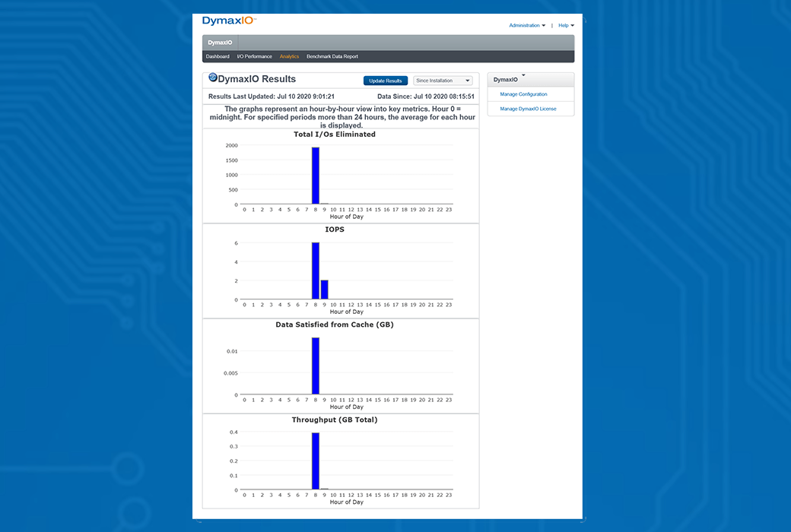Click the DymaxIO logo at top left
The width and height of the screenshot is (791, 532).
[228, 21]
